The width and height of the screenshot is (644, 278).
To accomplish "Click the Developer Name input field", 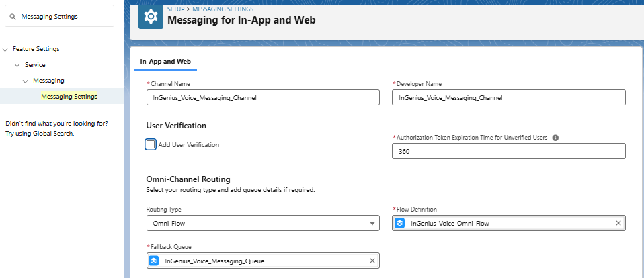I will 508,97.
